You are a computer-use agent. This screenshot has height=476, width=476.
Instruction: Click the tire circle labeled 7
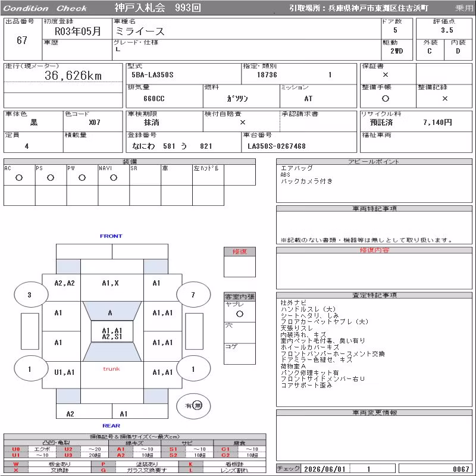[x=193, y=295]
